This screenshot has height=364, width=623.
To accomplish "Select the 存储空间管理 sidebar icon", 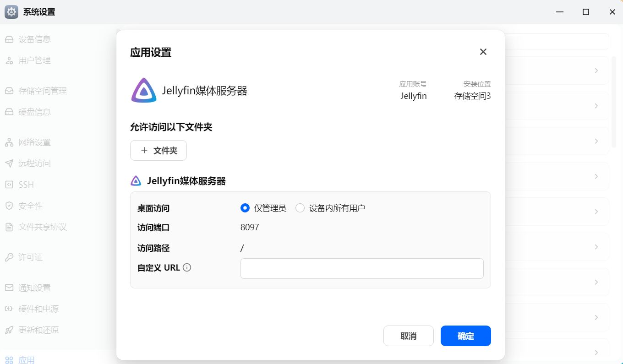I will [x=9, y=91].
